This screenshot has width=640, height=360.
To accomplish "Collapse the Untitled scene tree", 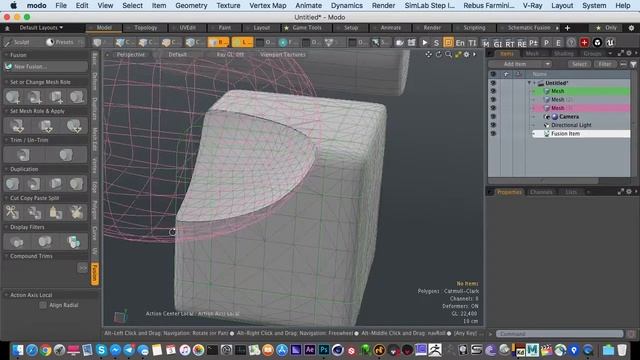I will [x=529, y=83].
